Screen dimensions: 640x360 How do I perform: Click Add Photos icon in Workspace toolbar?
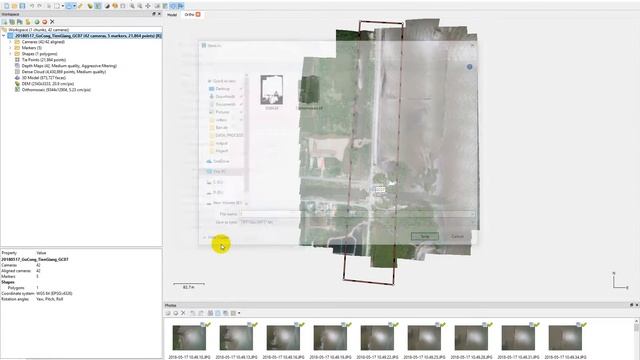[x=12, y=22]
